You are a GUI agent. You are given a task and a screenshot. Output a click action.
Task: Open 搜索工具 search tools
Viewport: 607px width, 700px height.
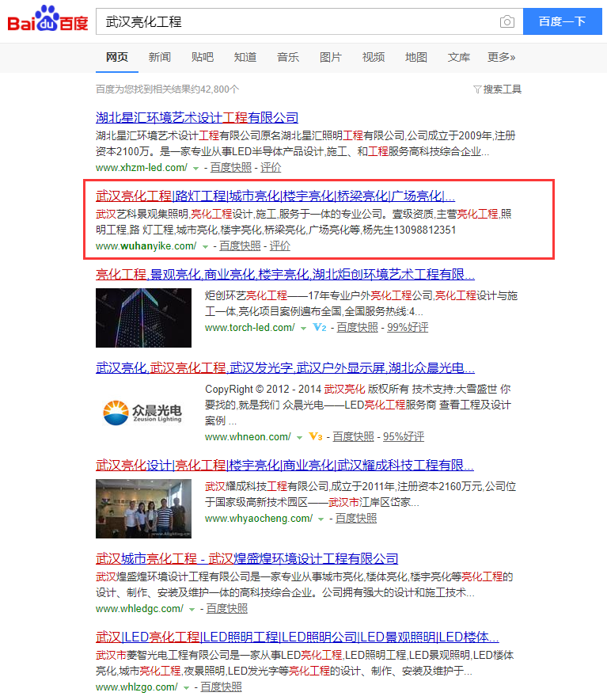coord(497,89)
